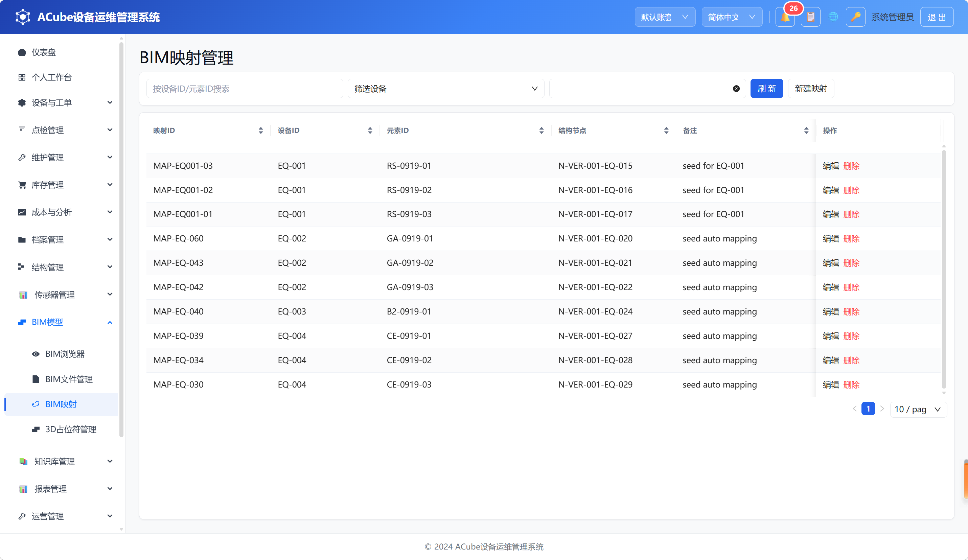Expand 点检管理 sidebar menu
The image size is (968, 560).
point(62,130)
